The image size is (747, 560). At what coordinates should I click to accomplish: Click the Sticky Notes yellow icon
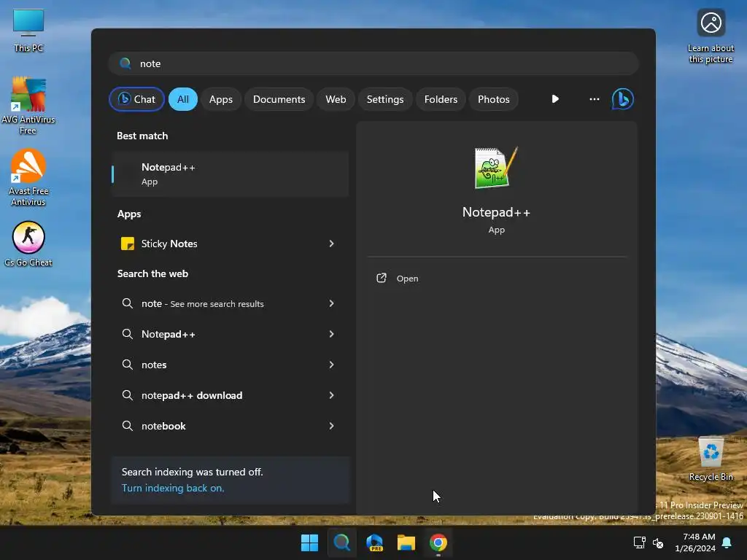(x=127, y=244)
